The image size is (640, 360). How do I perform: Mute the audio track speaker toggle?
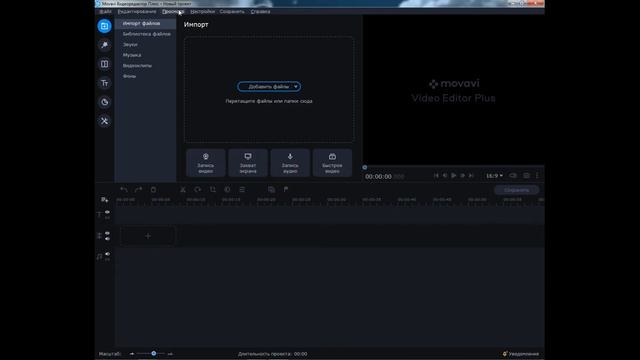tap(107, 254)
